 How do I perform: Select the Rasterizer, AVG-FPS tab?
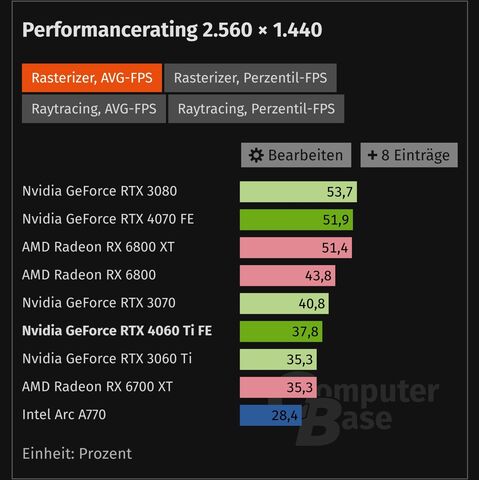(92, 78)
